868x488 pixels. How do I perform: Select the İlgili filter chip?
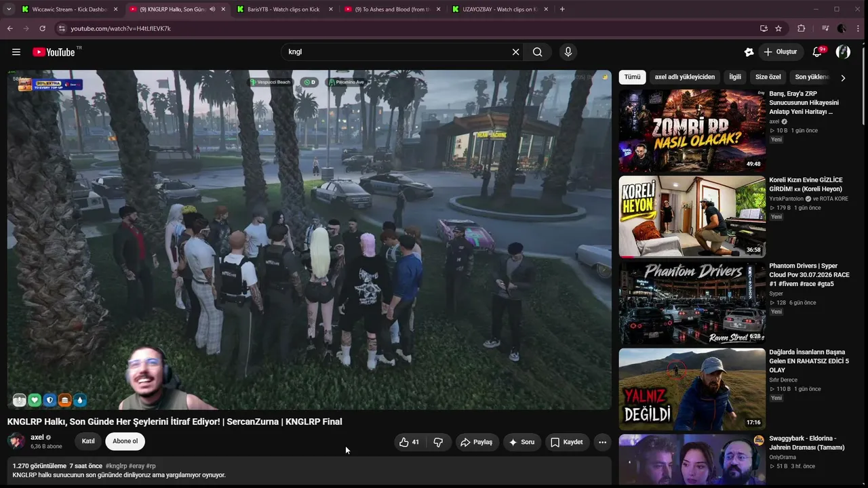point(735,77)
